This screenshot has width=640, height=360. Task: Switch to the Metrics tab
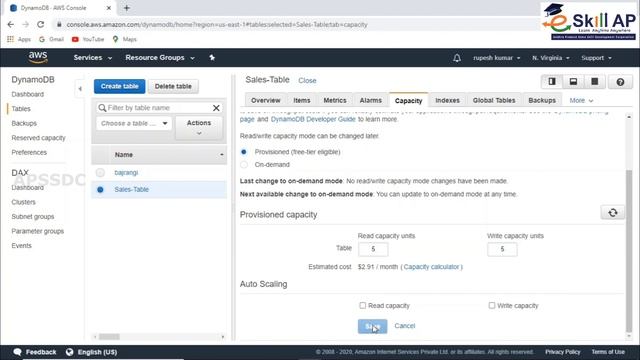pyautogui.click(x=335, y=100)
